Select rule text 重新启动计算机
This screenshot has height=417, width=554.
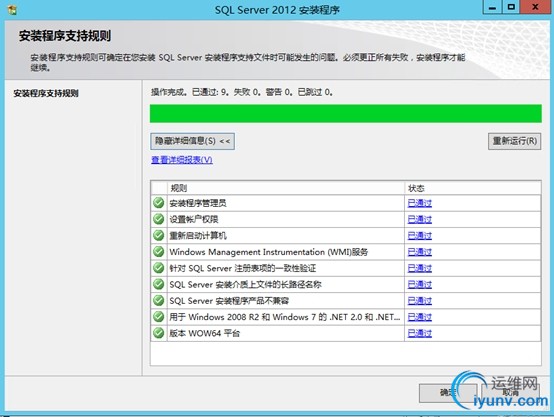point(198,236)
